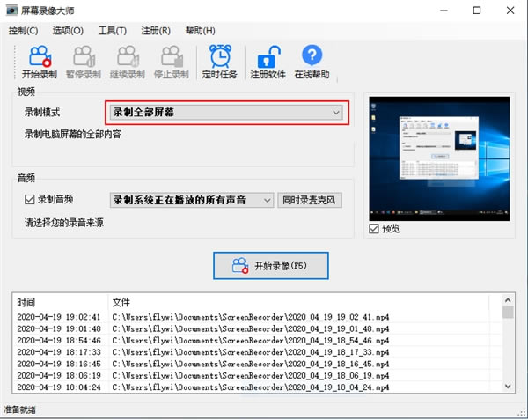Expand the audio source dropdown 录制系统正在播放的所有声音

click(192, 201)
